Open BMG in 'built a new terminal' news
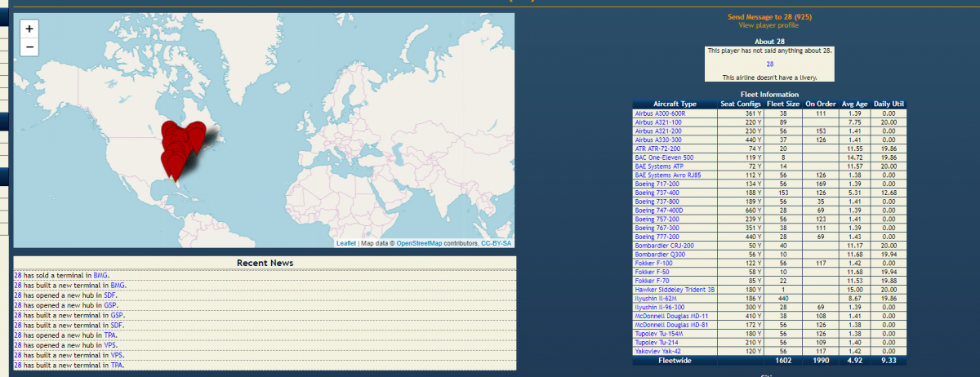 (117, 285)
